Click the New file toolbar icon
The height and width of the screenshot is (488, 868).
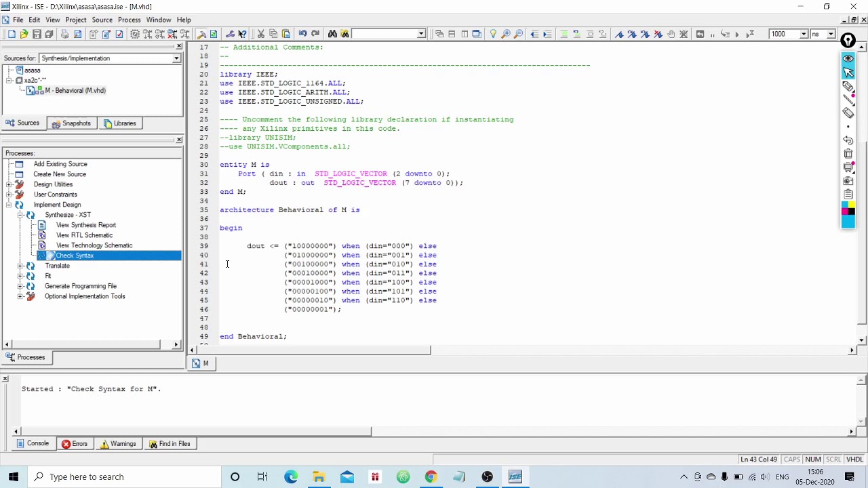pos(12,34)
